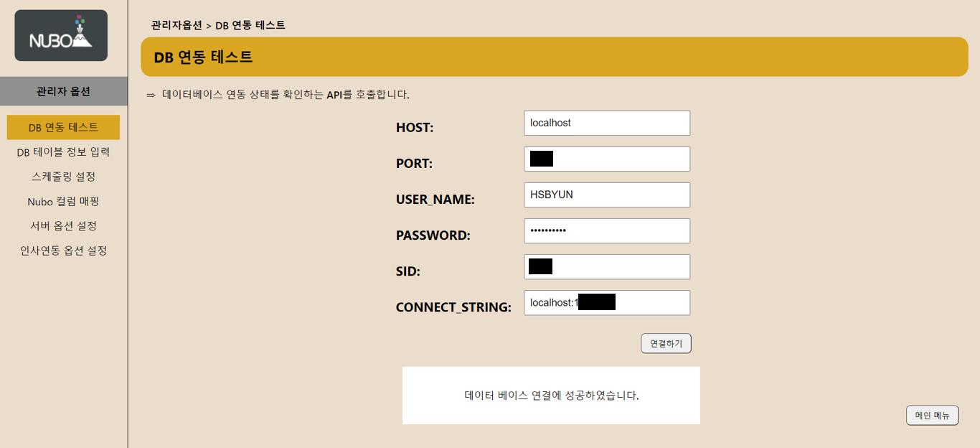Open DB 테이블 정보 입력 menu
The width and height of the screenshot is (980, 448).
click(63, 152)
